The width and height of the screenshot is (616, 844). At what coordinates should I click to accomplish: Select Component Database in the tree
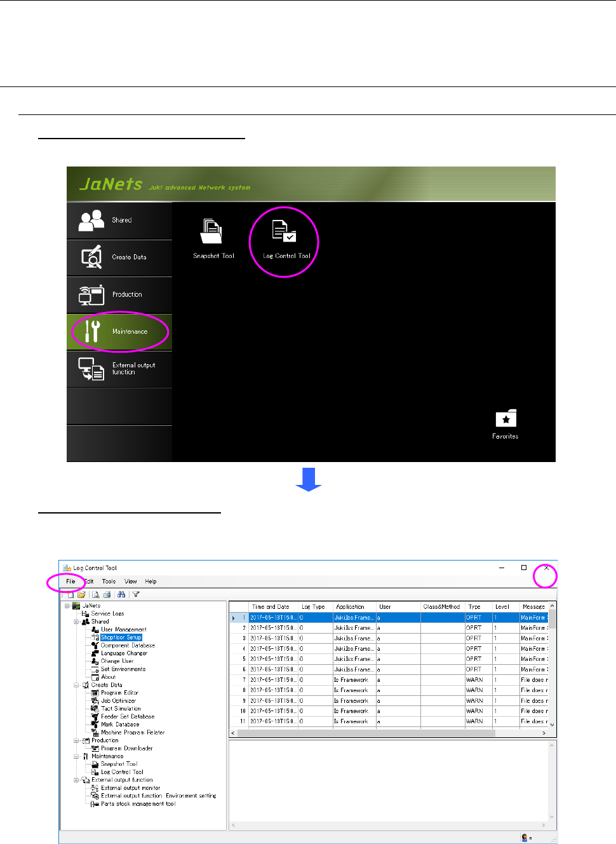(x=128, y=646)
